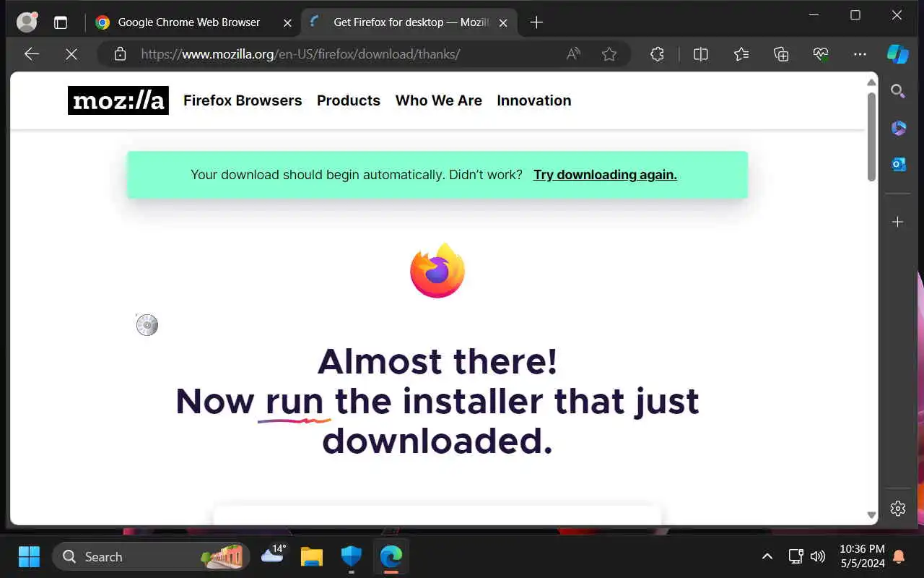
Task: Open Innovation menu
Action: tap(534, 100)
